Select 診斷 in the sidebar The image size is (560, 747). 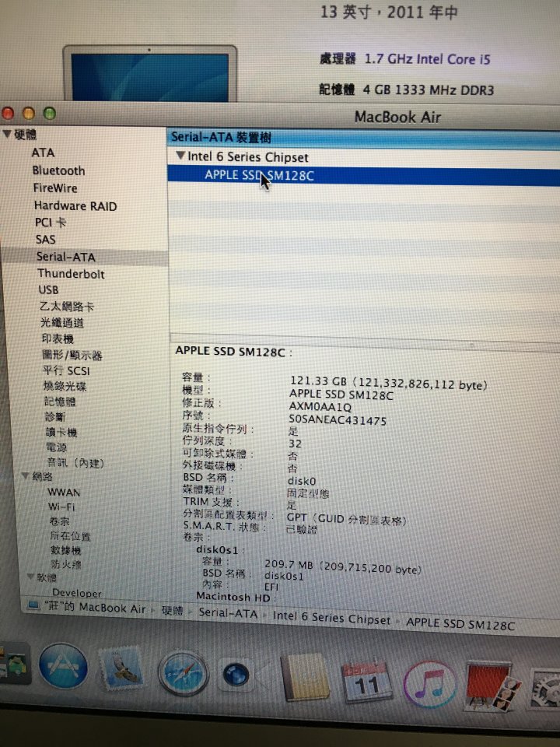coord(54,417)
